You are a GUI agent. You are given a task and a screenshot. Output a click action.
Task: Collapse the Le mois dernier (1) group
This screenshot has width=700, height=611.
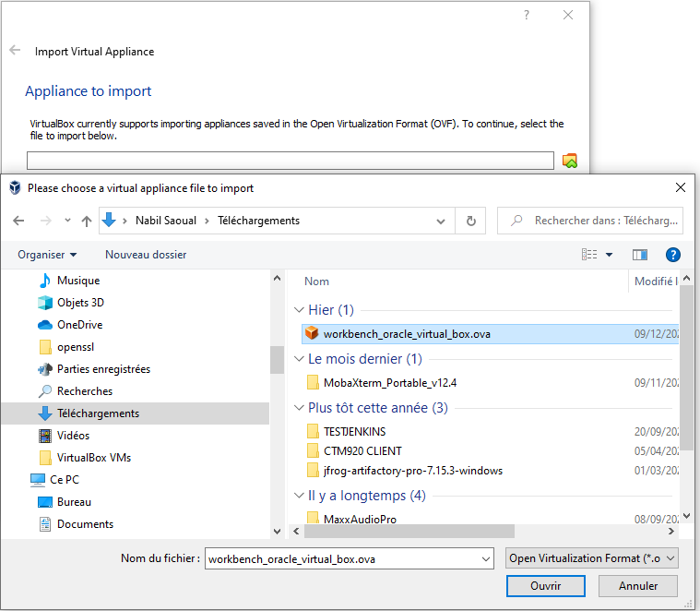pos(299,359)
